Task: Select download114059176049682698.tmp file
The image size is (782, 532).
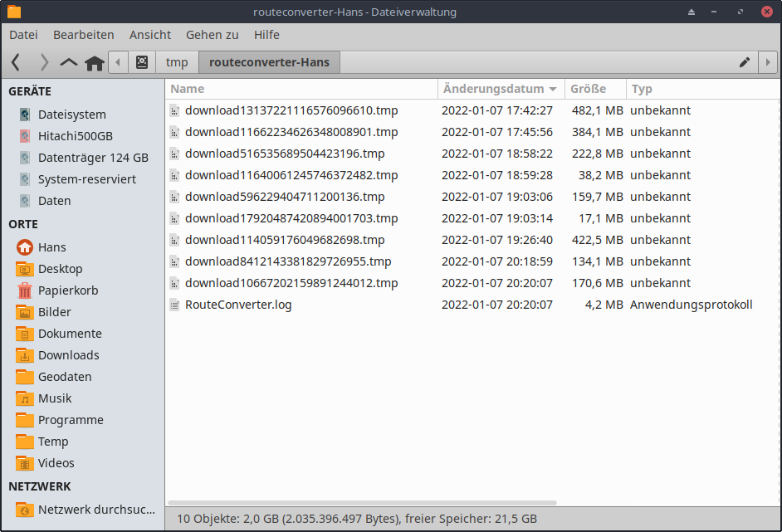Action: tap(285, 240)
